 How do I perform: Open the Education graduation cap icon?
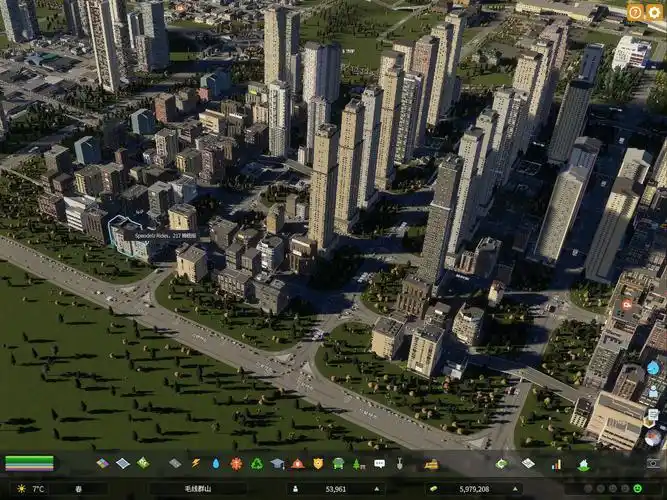tap(277, 464)
